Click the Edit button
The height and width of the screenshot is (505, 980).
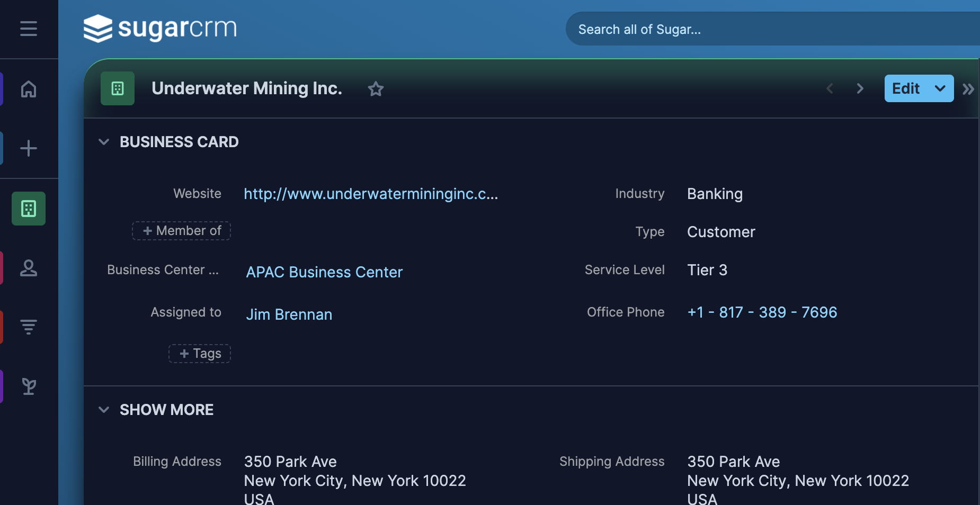point(906,88)
